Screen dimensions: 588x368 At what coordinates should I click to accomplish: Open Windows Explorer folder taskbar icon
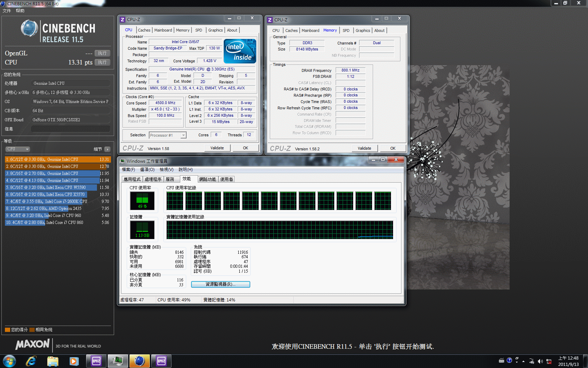(x=52, y=361)
